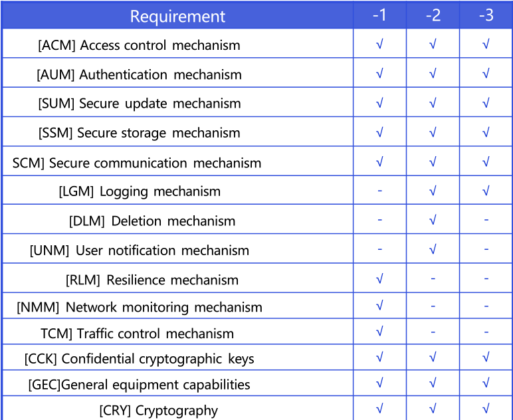Click the [ACM] Access control mechanism row label
The image size is (513, 420).
pyautogui.click(x=139, y=45)
